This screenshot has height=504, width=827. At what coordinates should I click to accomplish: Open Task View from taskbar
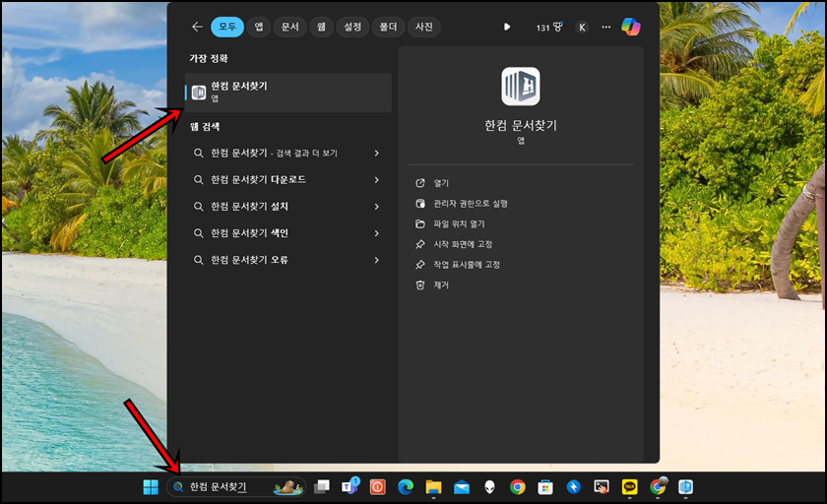(x=321, y=487)
